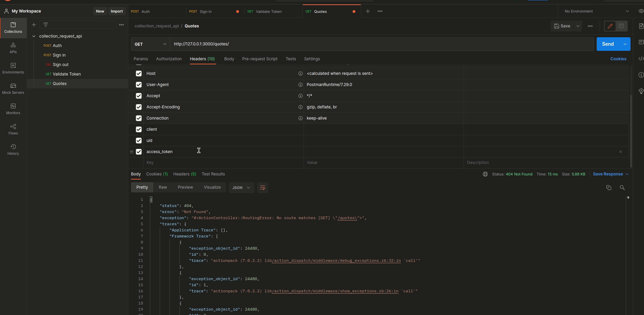The height and width of the screenshot is (315, 644).
Task: Open the Save options dropdown arrow
Action: (578, 26)
